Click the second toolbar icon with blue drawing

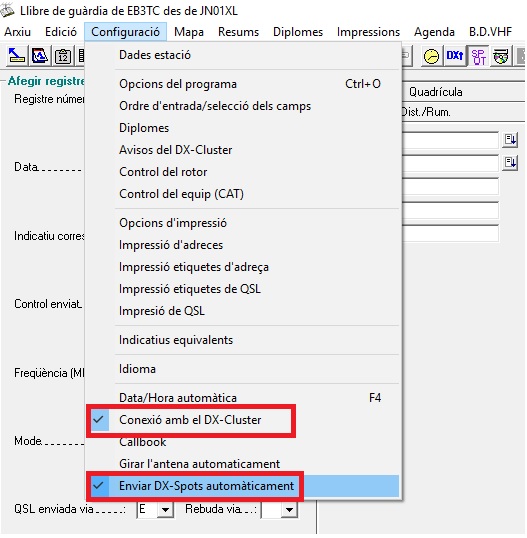(x=39, y=56)
